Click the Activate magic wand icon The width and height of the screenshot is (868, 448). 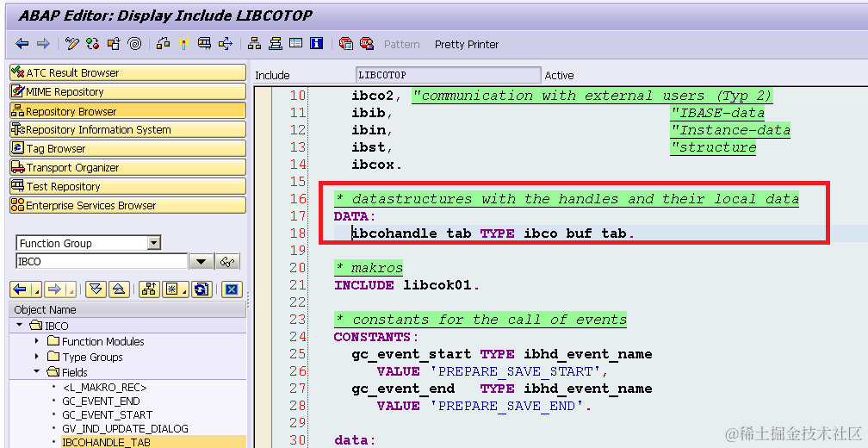coord(183,44)
